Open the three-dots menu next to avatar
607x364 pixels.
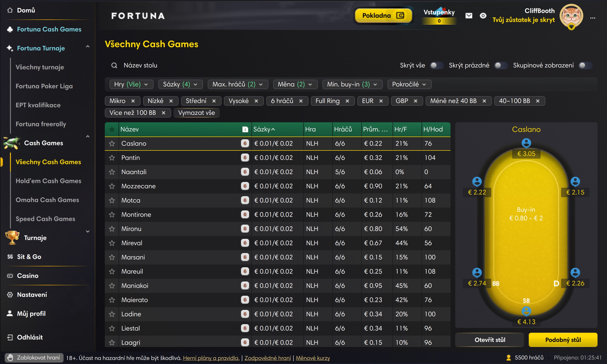[593, 18]
